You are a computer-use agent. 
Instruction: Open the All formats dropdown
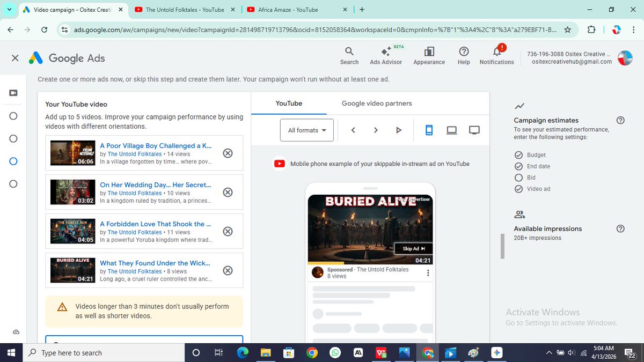coord(307,130)
